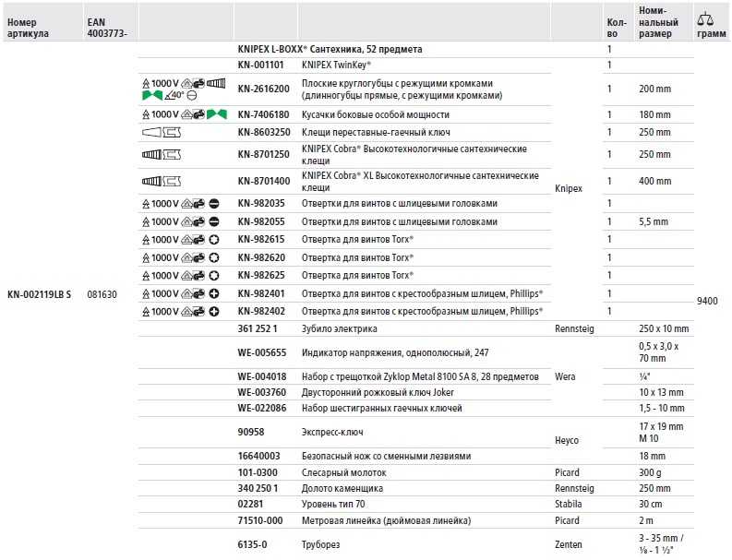Image resolution: width=732 pixels, height=560 pixels.
Task: Click part number KN-2616200
Action: point(263,89)
